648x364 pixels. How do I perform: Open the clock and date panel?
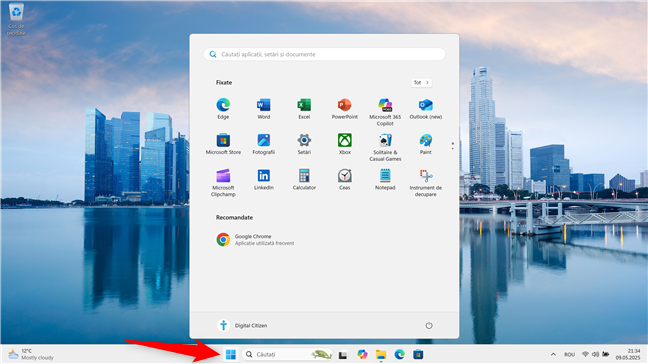pos(628,354)
